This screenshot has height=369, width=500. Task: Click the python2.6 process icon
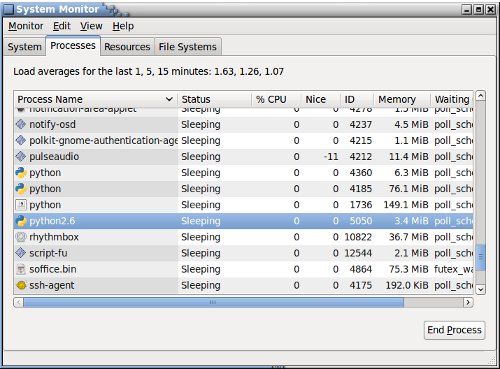tap(21, 221)
